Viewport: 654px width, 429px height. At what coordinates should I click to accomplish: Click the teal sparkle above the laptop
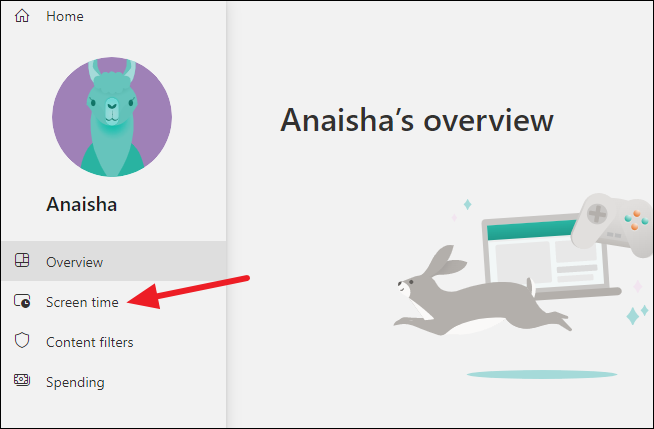[468, 204]
